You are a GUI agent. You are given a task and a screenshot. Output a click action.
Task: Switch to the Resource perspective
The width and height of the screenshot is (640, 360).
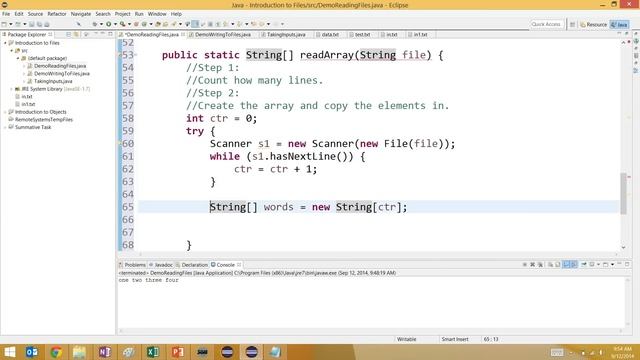[593, 24]
